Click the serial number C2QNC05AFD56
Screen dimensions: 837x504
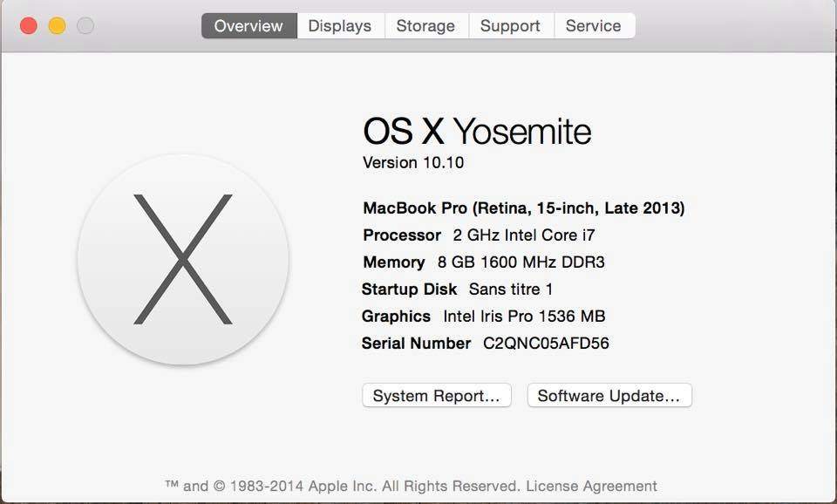[546, 343]
